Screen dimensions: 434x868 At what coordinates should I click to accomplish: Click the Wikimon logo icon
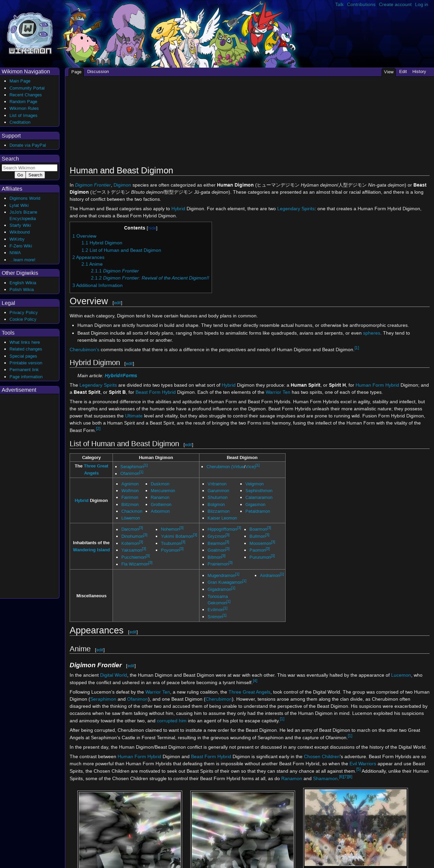pos(30,34)
